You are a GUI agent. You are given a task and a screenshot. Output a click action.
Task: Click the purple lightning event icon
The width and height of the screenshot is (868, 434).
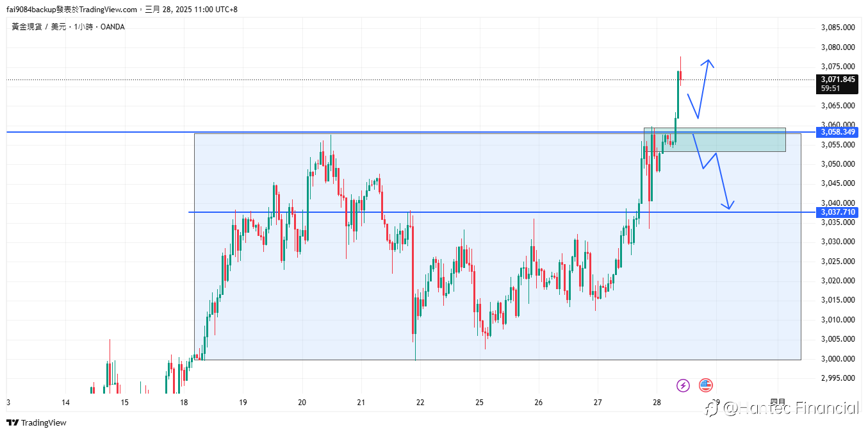click(683, 385)
